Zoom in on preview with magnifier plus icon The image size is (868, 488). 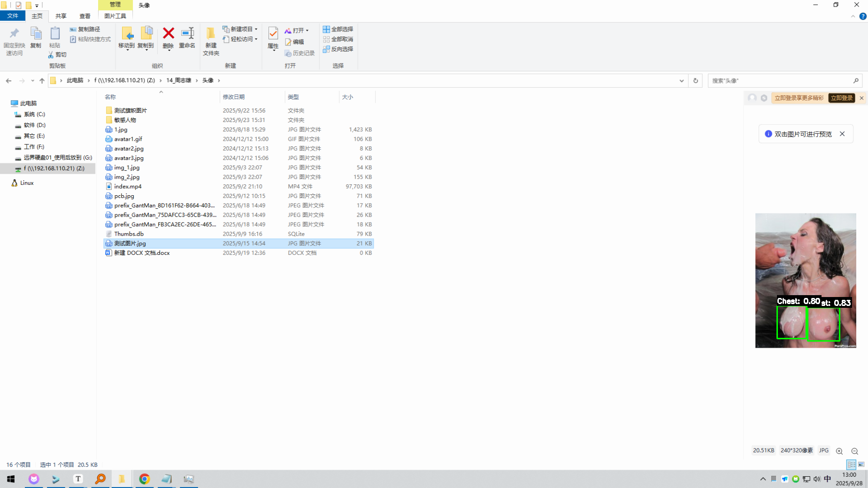pos(839,451)
